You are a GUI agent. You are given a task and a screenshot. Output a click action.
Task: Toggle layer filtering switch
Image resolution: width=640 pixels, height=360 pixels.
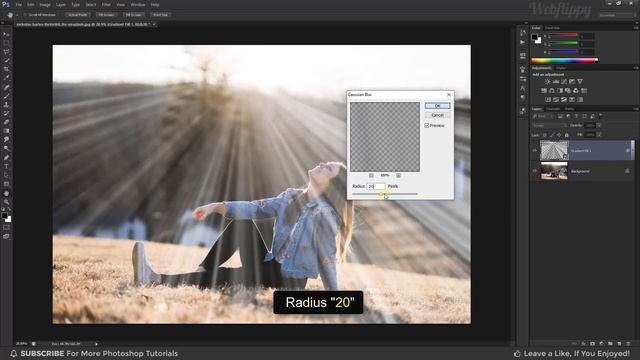click(x=600, y=116)
